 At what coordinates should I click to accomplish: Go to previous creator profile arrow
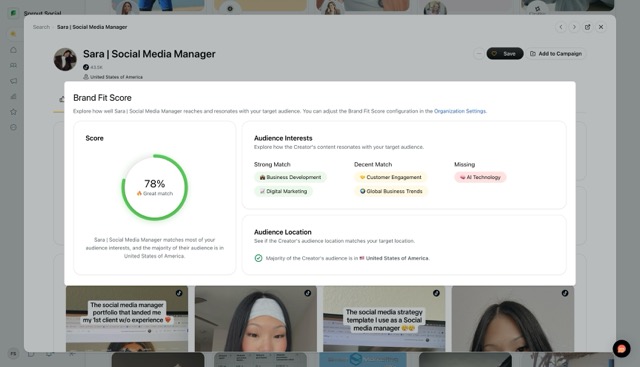561,27
